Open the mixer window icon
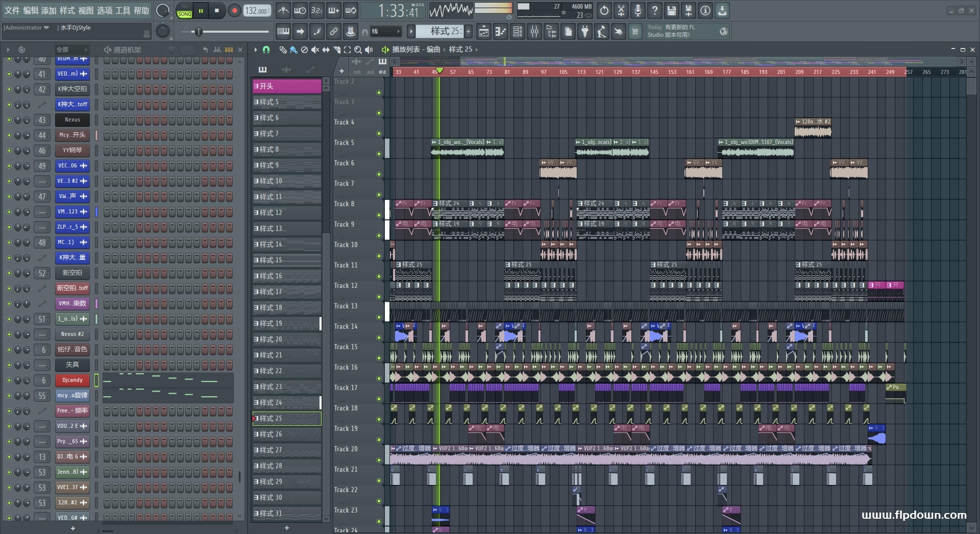 coord(534,32)
